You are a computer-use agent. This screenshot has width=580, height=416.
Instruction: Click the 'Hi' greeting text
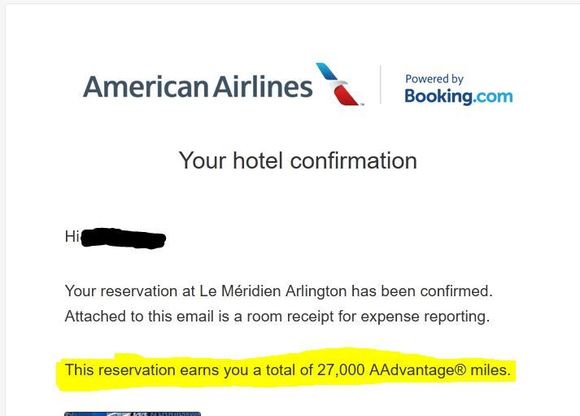(x=72, y=236)
